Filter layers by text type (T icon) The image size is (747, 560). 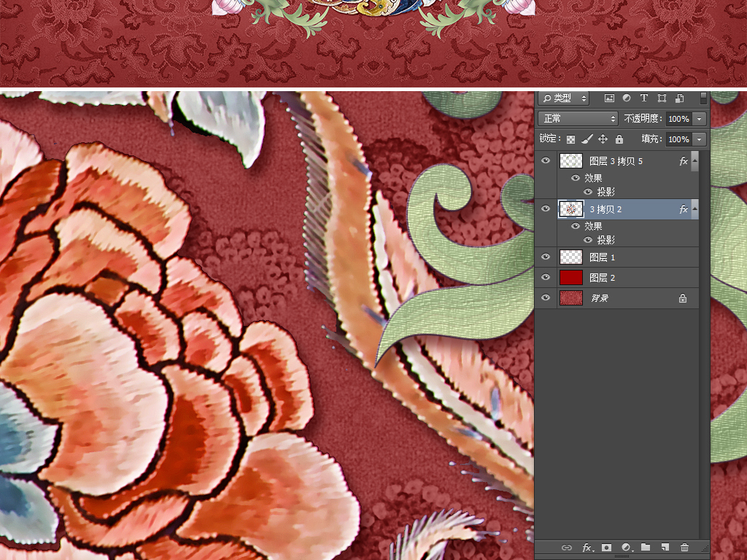click(x=644, y=98)
